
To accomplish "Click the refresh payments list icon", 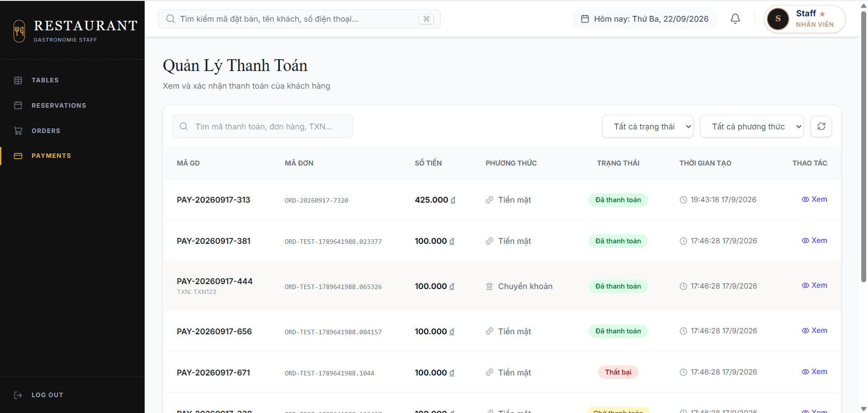I will (821, 126).
